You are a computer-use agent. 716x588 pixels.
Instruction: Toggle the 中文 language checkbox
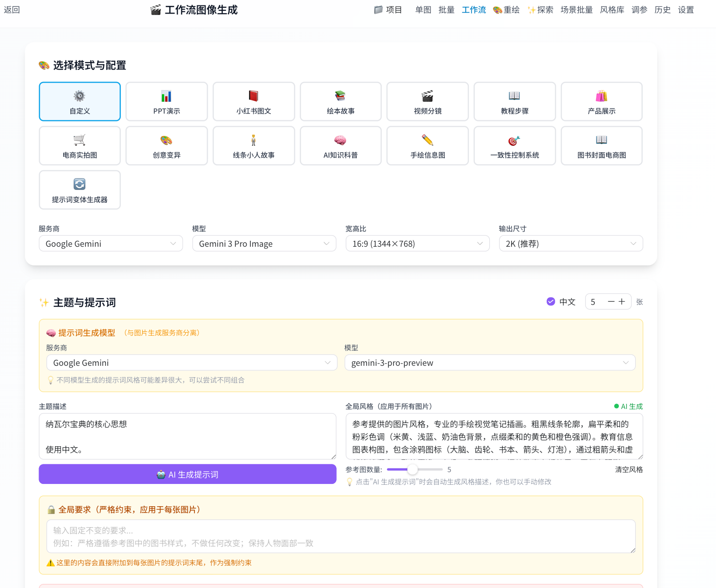point(551,302)
